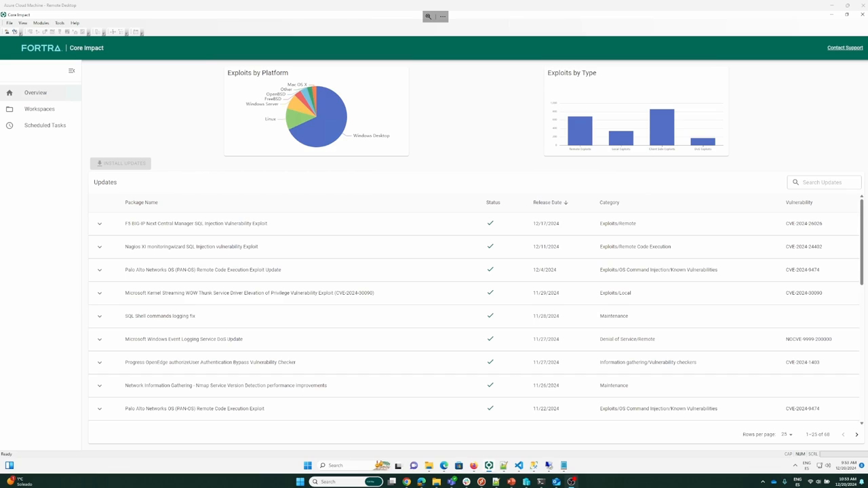Open Scheduled Tasks via its clock icon
The height and width of the screenshot is (488, 868).
coord(9,125)
